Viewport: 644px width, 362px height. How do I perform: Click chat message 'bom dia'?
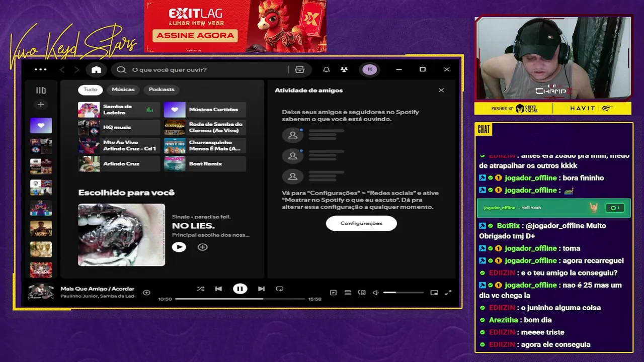538,320
